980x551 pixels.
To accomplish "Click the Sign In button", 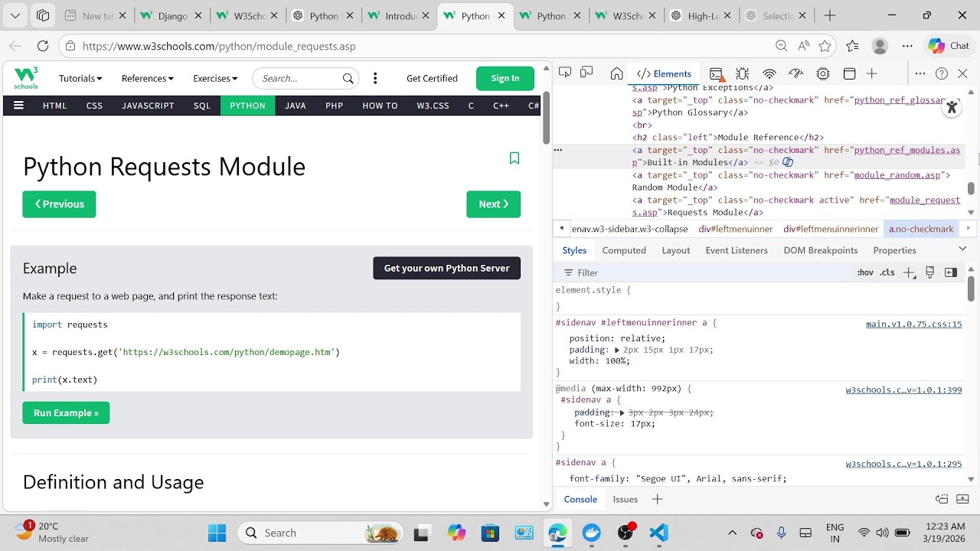I will 505,78.
